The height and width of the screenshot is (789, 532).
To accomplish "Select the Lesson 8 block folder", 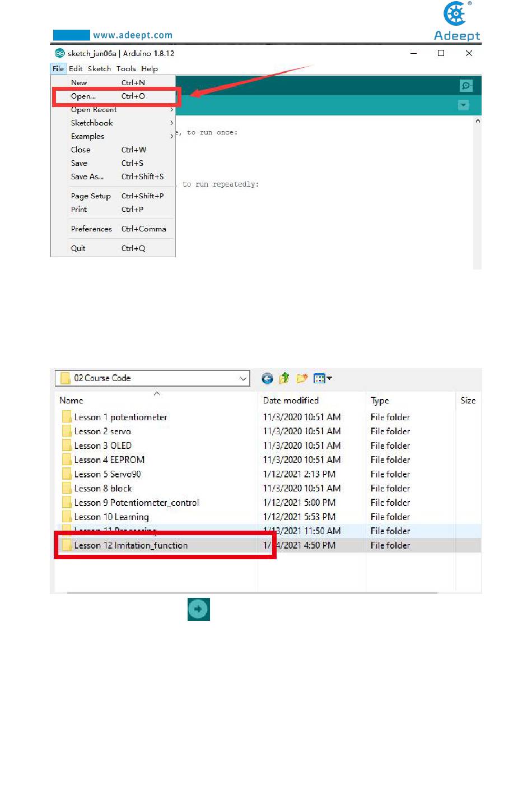I will tap(103, 488).
